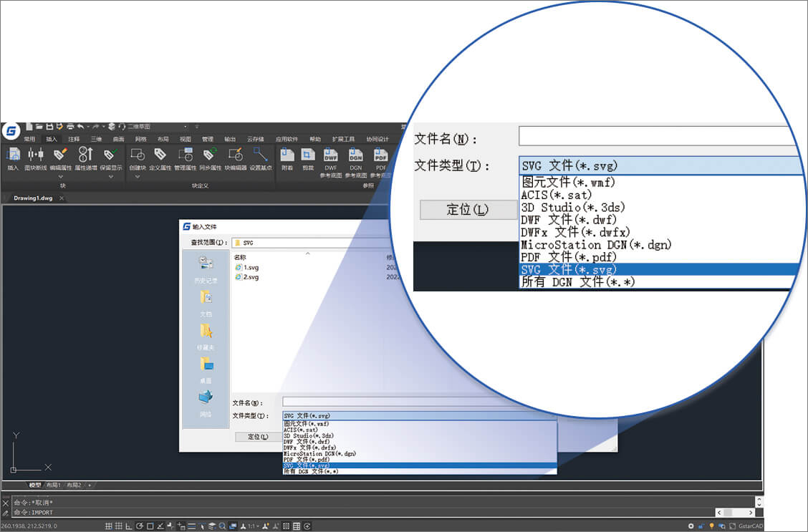Open the 二维草图 workspace dropdown
The image size is (808, 532).
157,127
